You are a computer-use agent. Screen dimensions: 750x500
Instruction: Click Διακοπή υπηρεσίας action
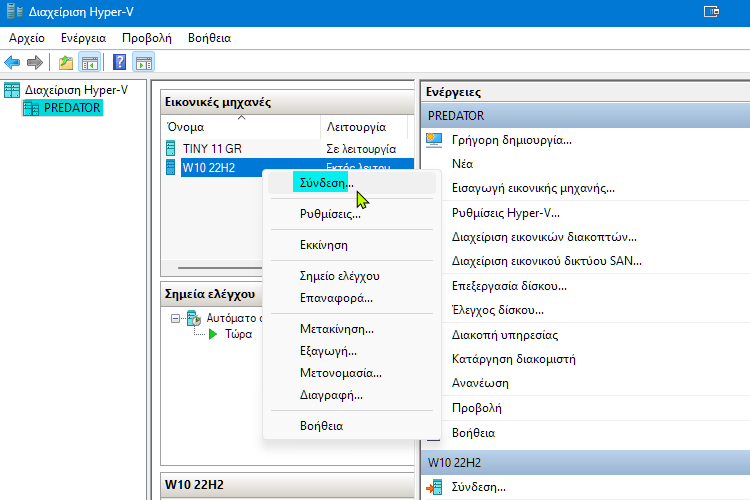505,335
